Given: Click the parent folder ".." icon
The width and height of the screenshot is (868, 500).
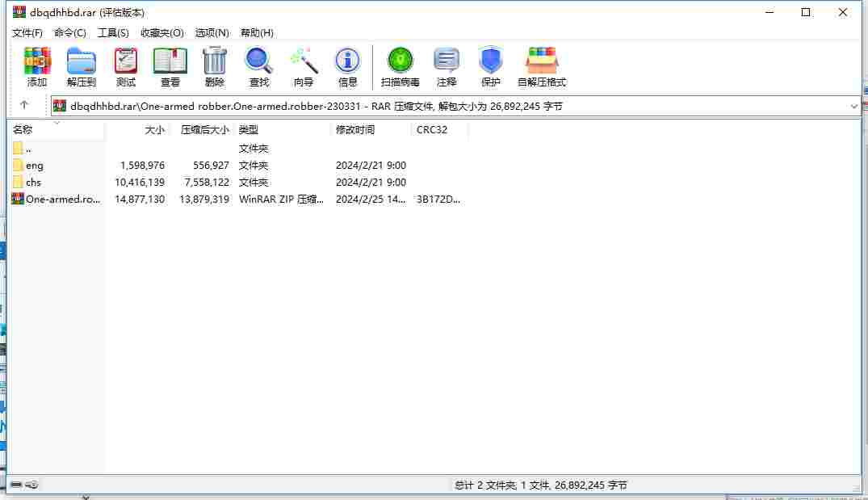Looking at the screenshot, I should point(18,148).
